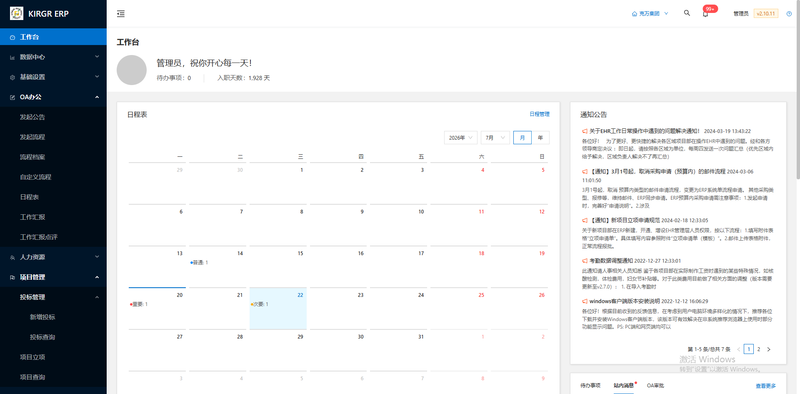Click the 人力资源 people icon
This screenshot has width=800, height=394.
(12, 258)
